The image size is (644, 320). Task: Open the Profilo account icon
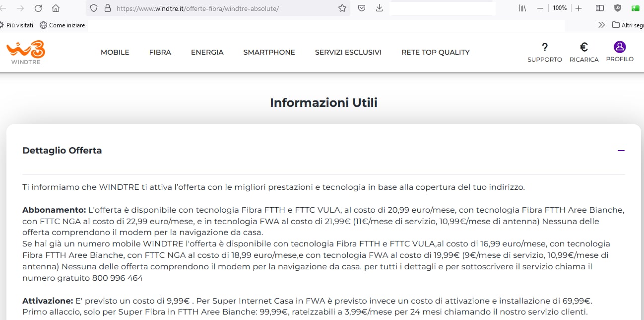620,52
